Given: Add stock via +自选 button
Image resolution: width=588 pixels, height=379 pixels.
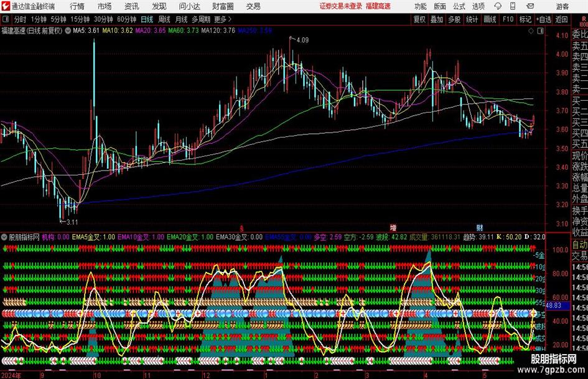Looking at the screenshot, I should coord(543,19).
